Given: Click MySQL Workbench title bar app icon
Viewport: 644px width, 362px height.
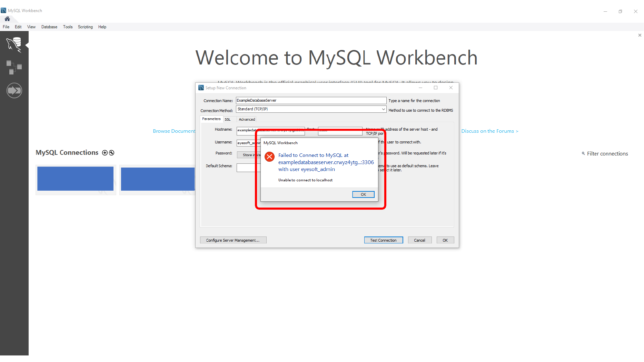Looking at the screenshot, I should pyautogui.click(x=3, y=11).
